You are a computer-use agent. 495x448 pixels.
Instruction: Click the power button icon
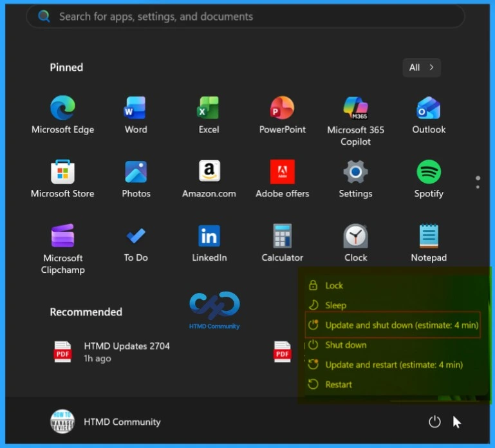pyautogui.click(x=434, y=422)
